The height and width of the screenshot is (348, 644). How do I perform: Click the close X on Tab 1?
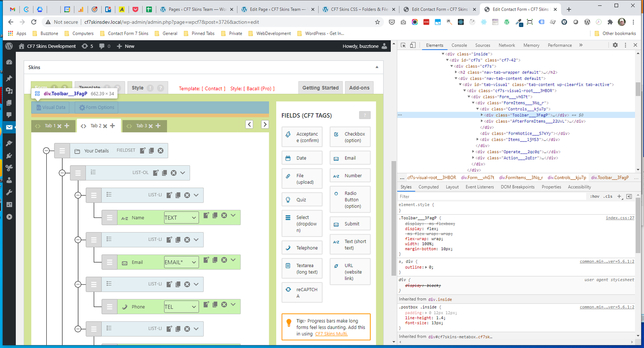point(59,126)
